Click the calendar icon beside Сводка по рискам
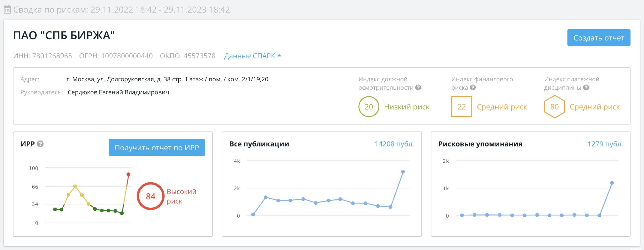The image size is (644, 250). click(x=7, y=10)
